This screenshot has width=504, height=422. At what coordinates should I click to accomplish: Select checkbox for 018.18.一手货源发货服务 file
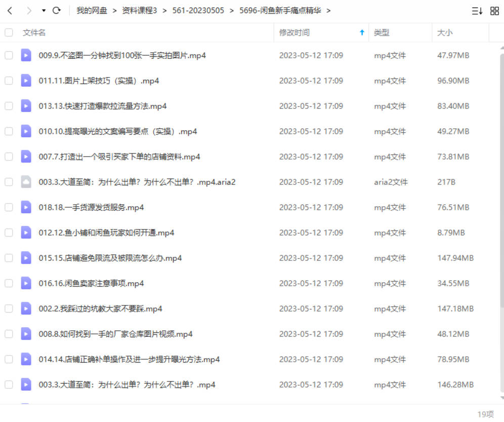pos(9,207)
